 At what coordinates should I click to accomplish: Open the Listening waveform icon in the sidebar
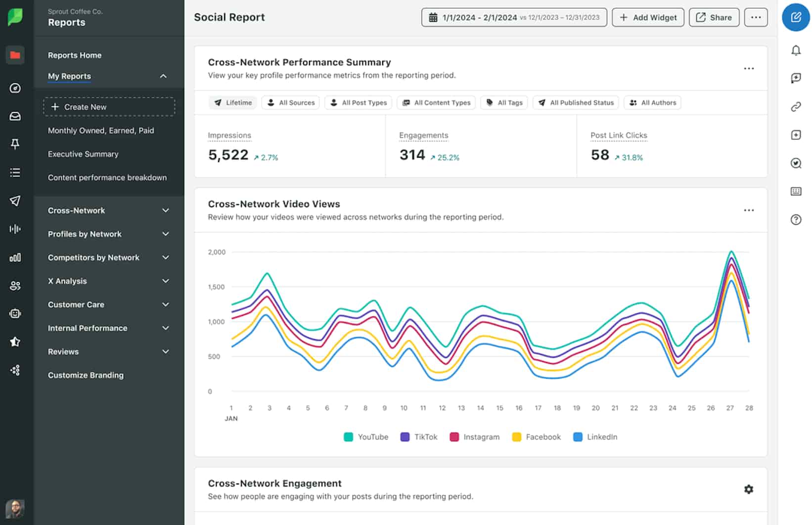point(15,228)
